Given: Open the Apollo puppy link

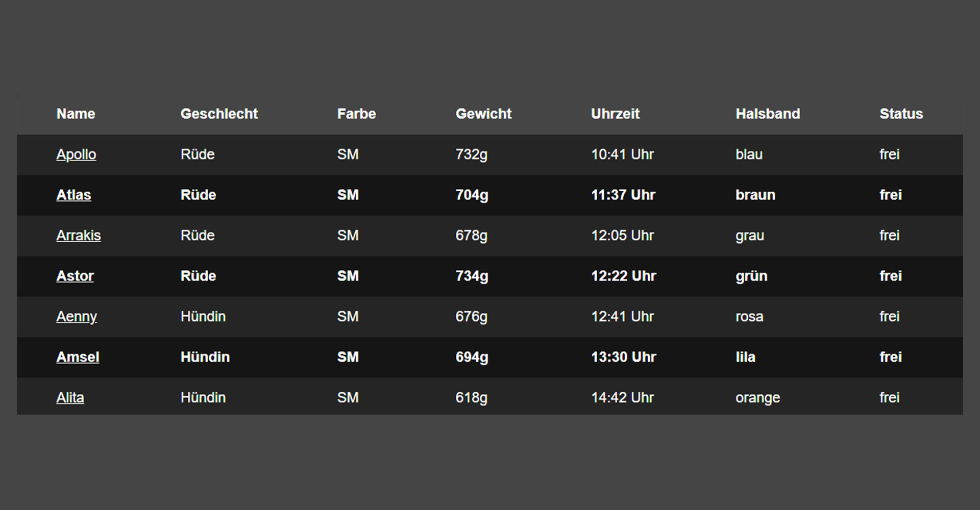Looking at the screenshot, I should coord(76,155).
